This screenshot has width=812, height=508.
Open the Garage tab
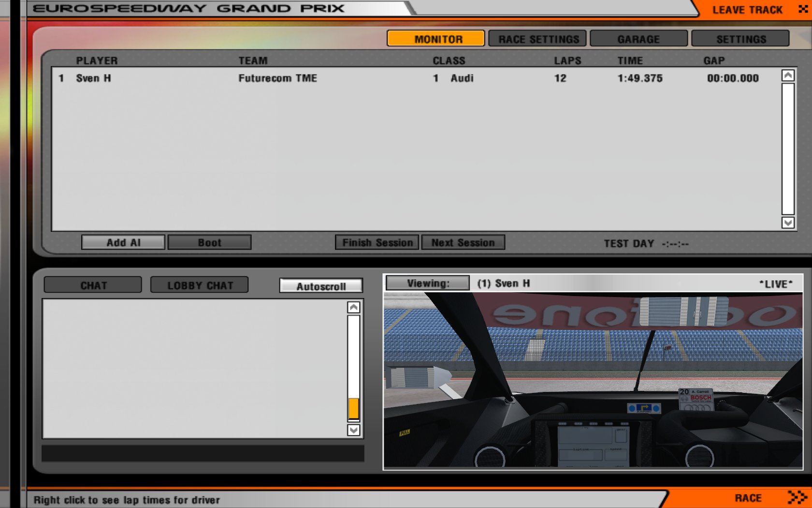pyautogui.click(x=638, y=39)
